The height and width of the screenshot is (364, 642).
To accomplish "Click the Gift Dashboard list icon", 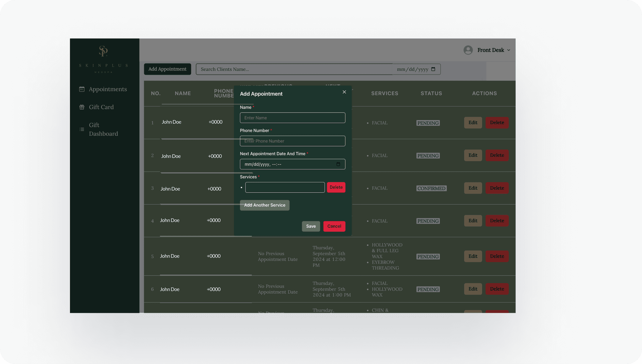I will pos(82,129).
